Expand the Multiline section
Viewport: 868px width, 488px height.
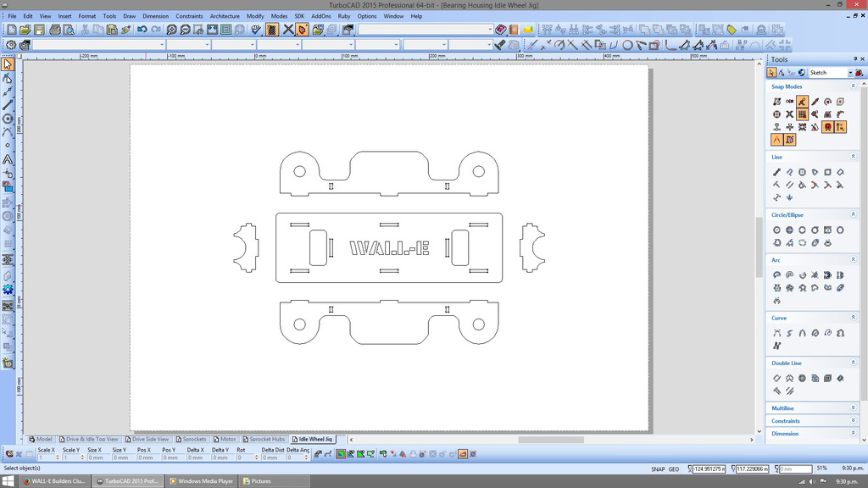(853, 408)
